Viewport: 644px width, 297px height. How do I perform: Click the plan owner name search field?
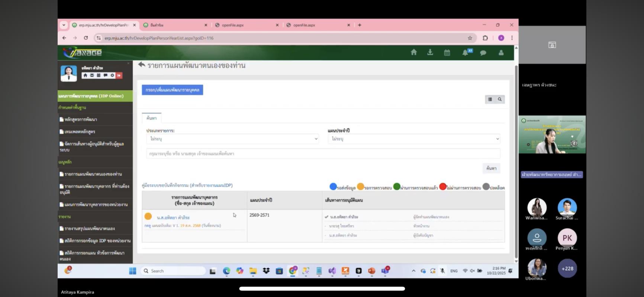(323, 153)
